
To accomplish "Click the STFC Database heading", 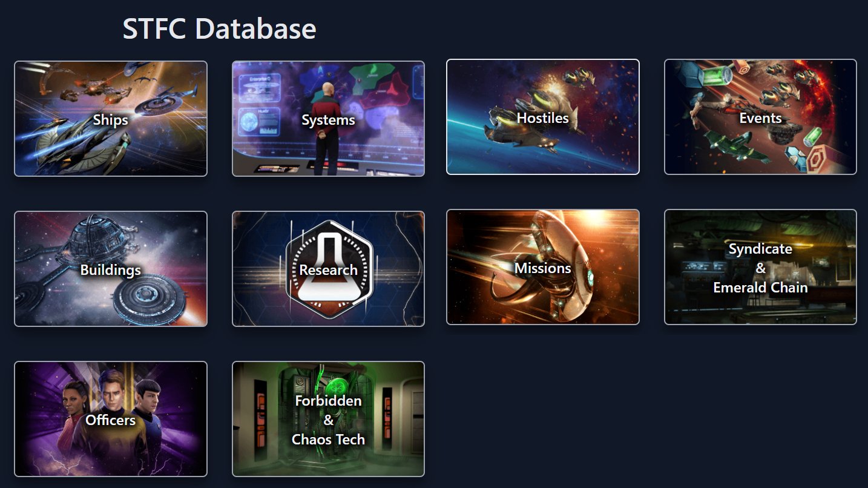I will pos(219,29).
